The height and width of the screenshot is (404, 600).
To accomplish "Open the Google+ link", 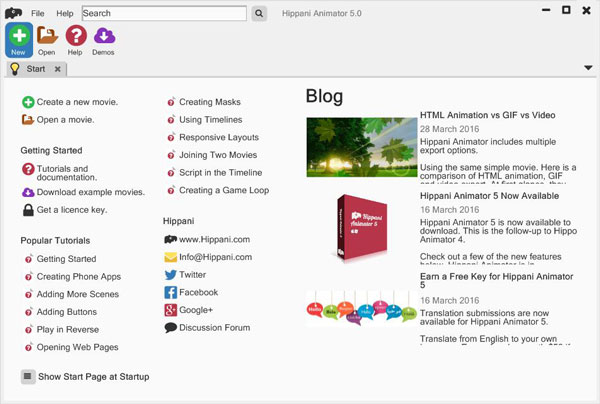I will click(196, 310).
